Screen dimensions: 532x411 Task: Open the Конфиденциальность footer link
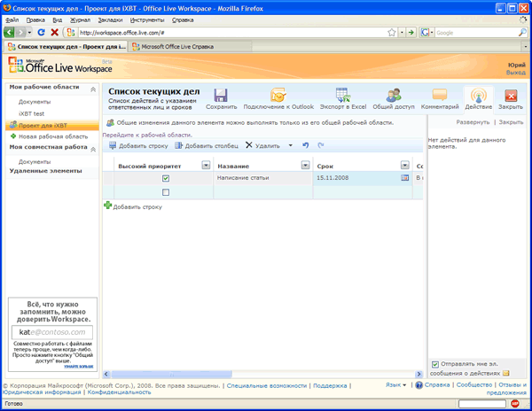click(x=119, y=392)
